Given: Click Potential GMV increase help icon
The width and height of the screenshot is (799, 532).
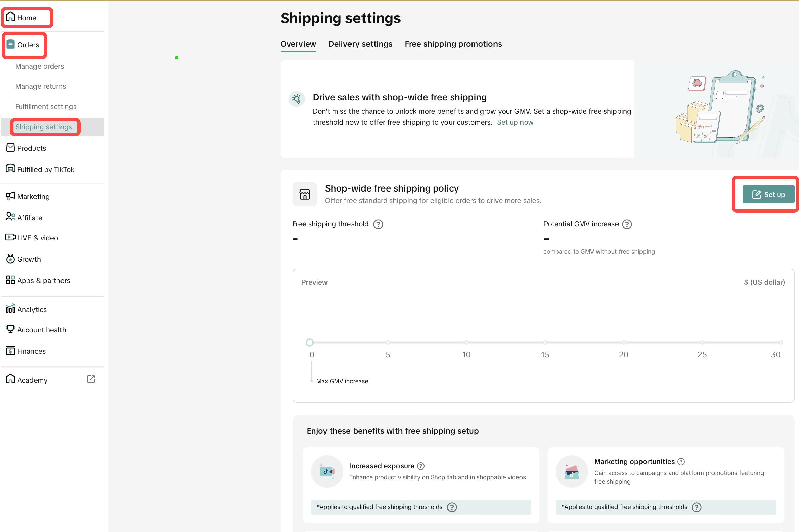Looking at the screenshot, I should click(627, 224).
